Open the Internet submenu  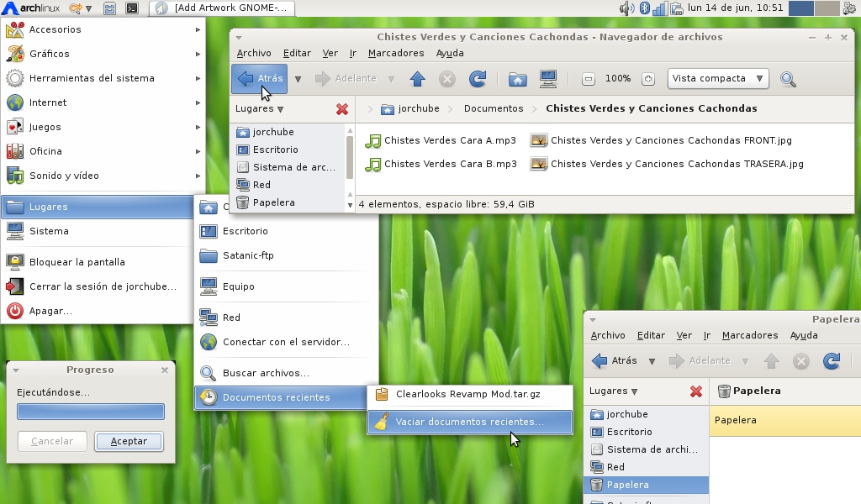tap(103, 102)
